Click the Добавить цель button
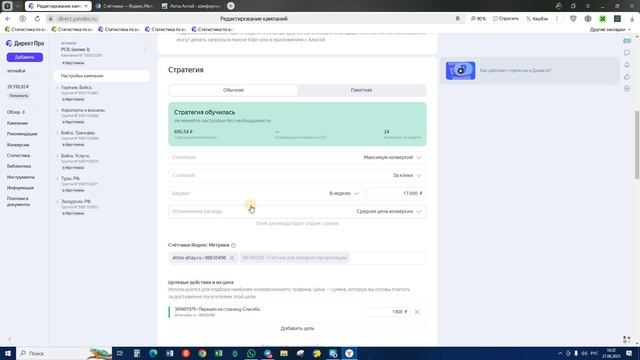The height and width of the screenshot is (360, 640). coord(297,328)
